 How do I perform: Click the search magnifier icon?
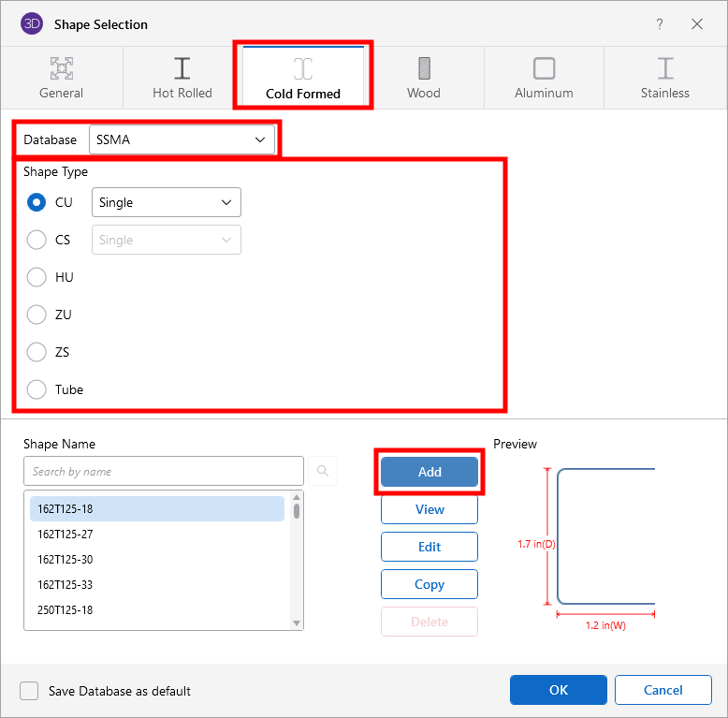[x=323, y=471]
